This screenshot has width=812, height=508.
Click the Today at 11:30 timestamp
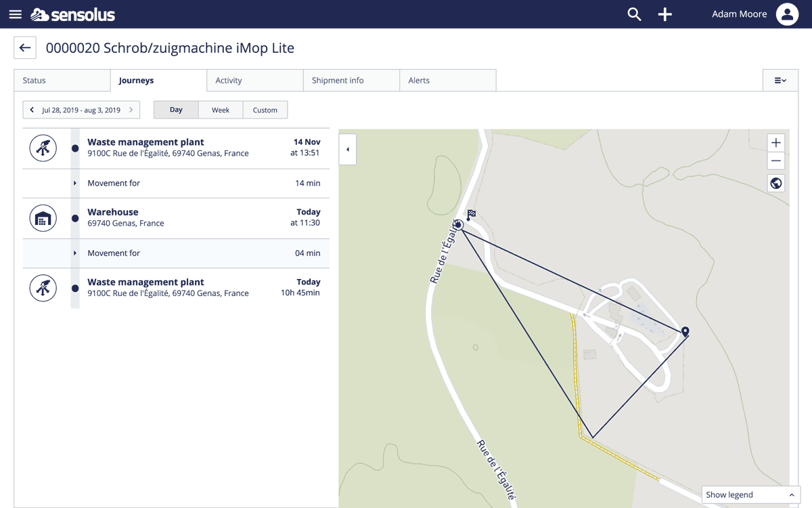point(306,217)
